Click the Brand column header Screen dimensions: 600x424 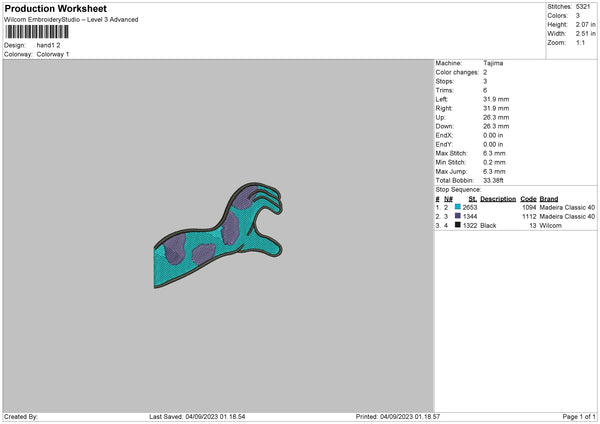pyautogui.click(x=549, y=199)
